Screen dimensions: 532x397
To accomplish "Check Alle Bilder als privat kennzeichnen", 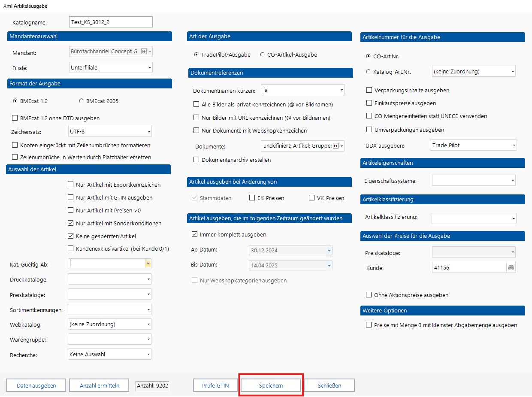I will pos(196,104).
